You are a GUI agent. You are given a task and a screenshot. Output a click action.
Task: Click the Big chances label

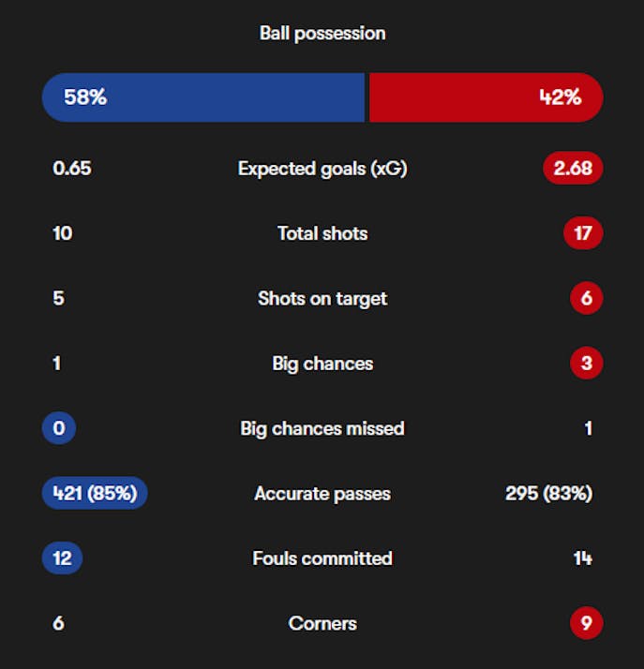(x=322, y=364)
